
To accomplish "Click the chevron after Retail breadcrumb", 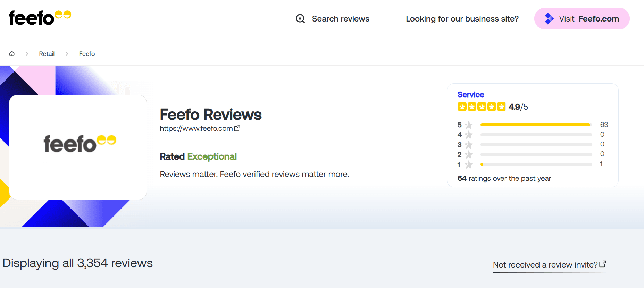I will pyautogui.click(x=67, y=54).
